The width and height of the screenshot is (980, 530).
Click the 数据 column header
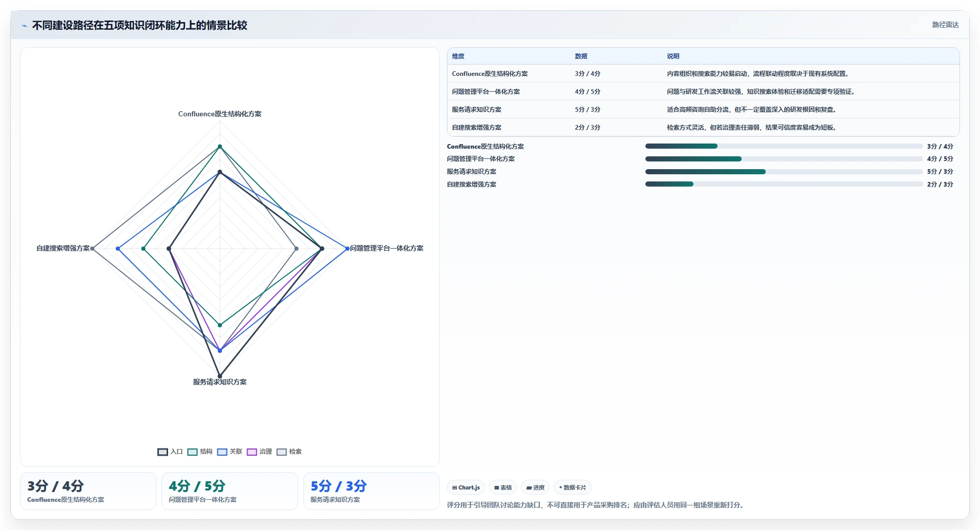581,56
